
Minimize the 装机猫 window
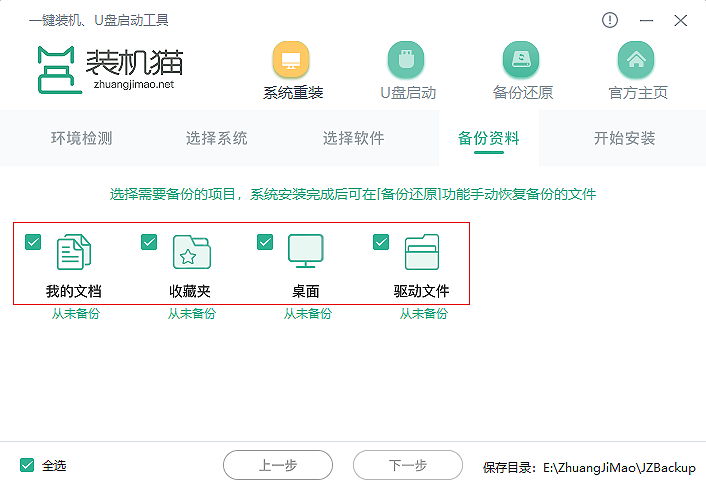tap(646, 20)
